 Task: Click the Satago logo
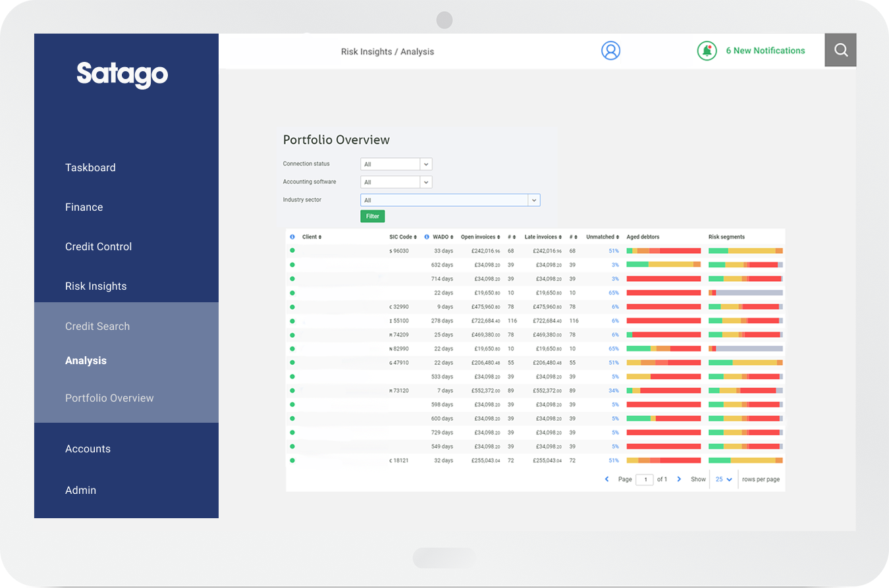pyautogui.click(x=122, y=74)
